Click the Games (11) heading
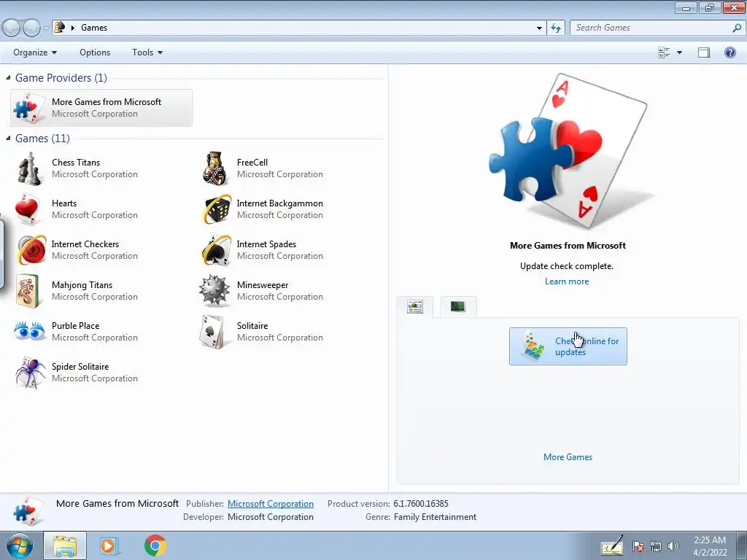 point(42,138)
